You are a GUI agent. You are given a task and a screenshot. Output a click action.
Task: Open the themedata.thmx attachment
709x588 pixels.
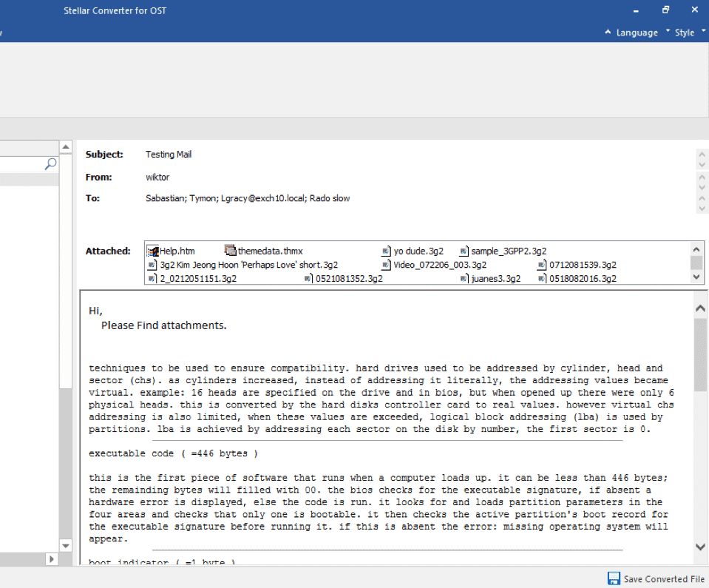click(x=264, y=251)
